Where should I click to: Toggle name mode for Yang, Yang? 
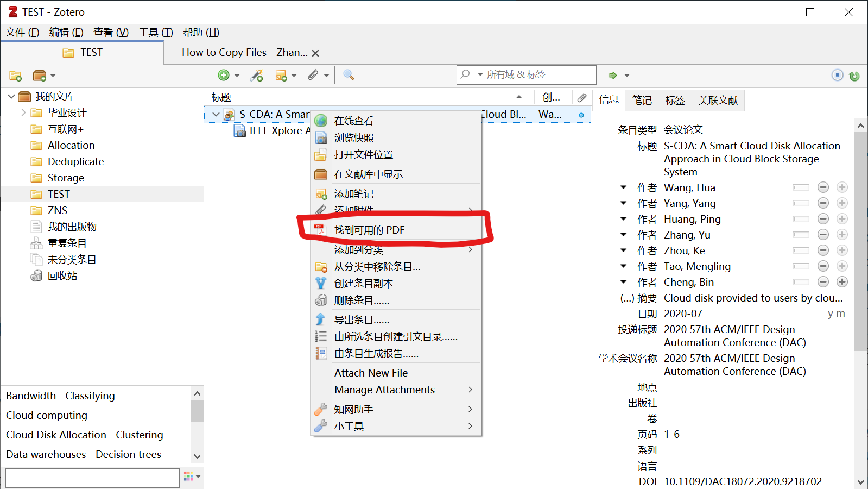coord(801,203)
